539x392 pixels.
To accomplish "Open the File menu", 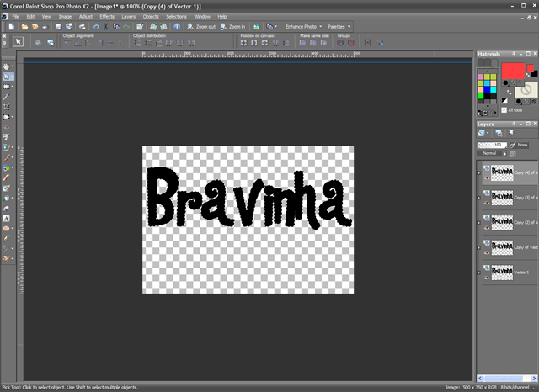I will 16,17.
